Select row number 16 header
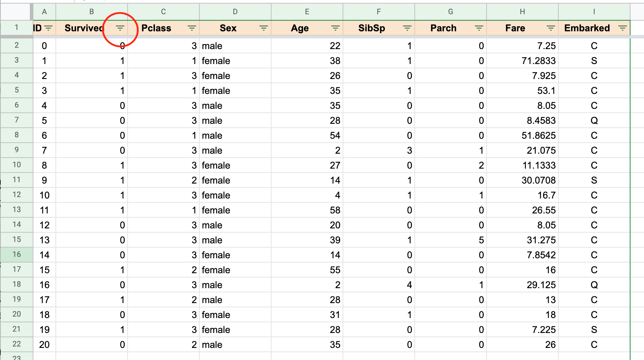 click(x=17, y=254)
